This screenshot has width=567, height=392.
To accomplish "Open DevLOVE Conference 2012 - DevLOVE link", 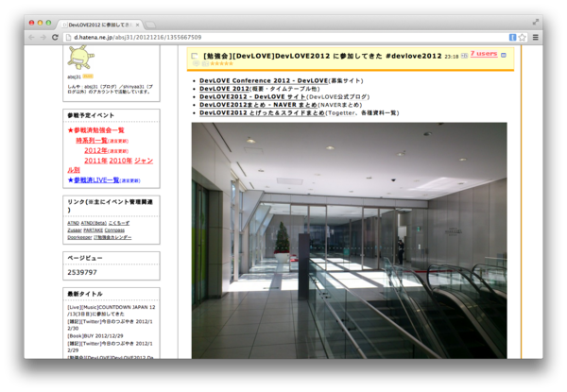I will coord(264,81).
